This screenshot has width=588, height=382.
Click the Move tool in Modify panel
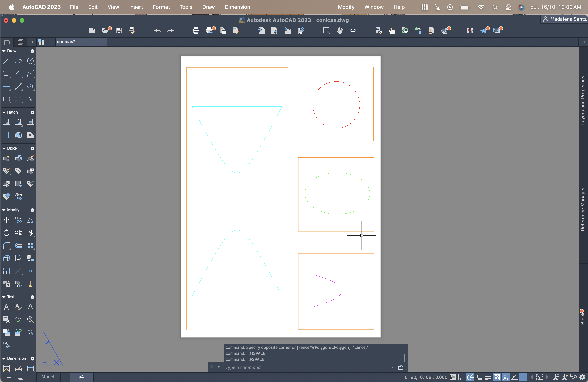6,220
